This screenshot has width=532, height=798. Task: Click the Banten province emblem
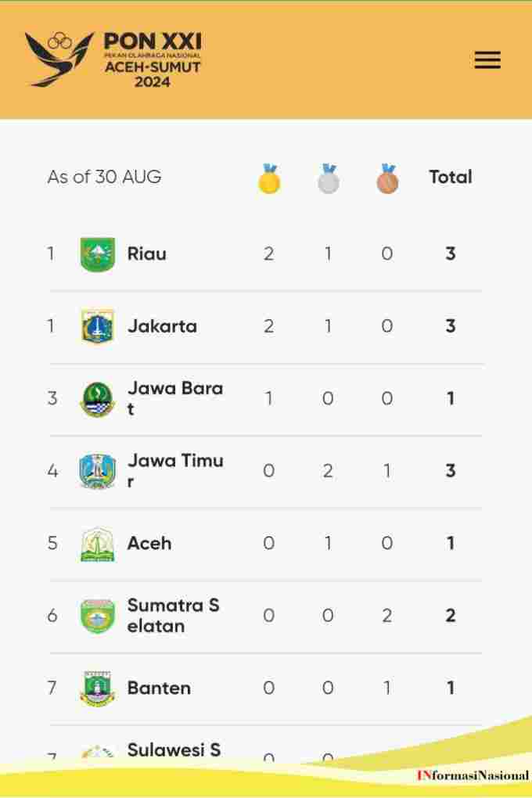pos(98,688)
